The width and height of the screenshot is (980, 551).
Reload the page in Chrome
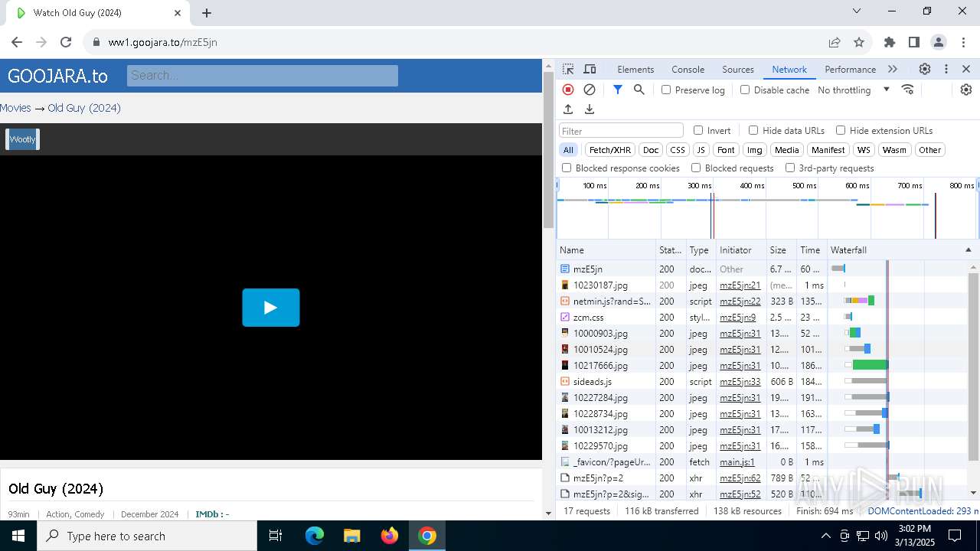tap(66, 42)
